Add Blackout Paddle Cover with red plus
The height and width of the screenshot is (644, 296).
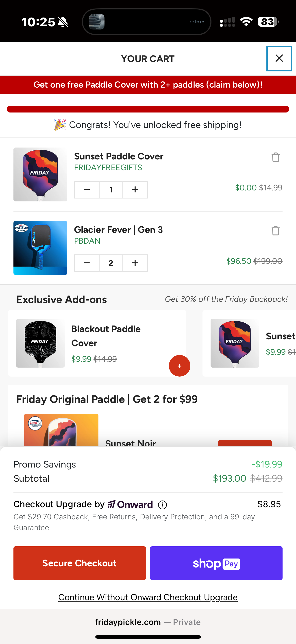pyautogui.click(x=179, y=366)
